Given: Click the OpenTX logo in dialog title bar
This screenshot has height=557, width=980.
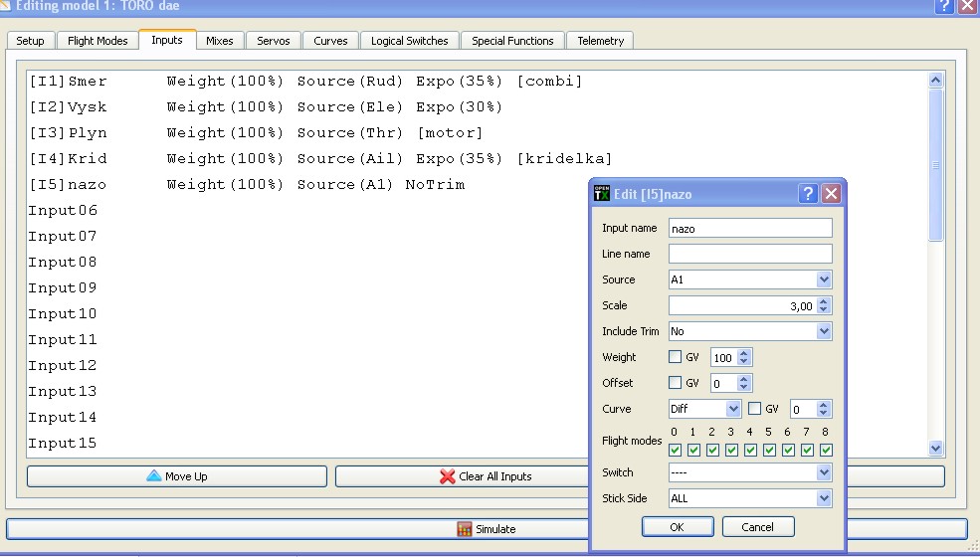Looking at the screenshot, I should coord(602,194).
